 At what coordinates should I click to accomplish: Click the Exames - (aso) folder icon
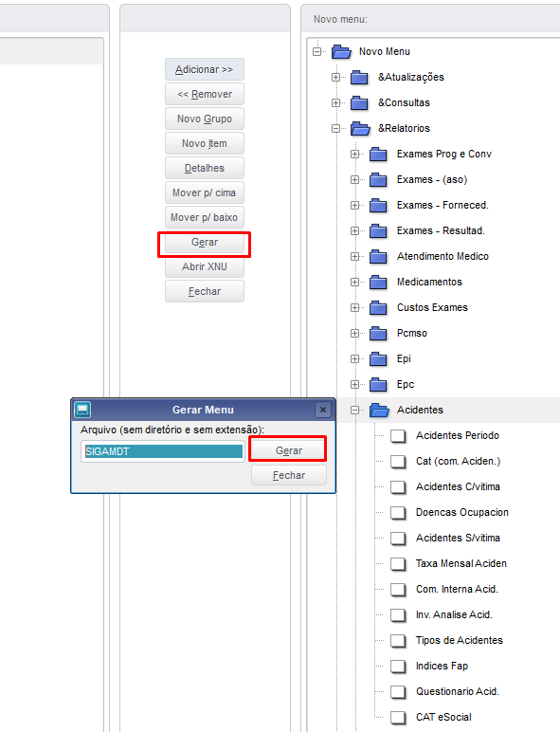pos(378,180)
